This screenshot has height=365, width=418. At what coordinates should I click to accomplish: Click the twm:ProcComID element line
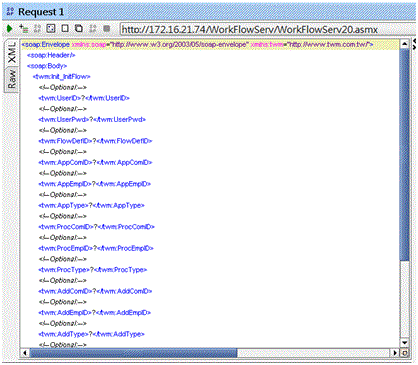[97, 227]
